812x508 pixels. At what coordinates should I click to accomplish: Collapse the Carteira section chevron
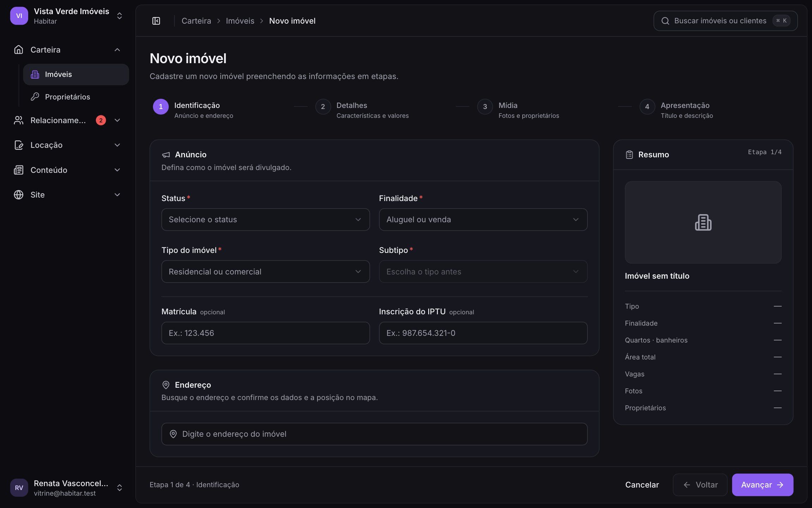pos(117,50)
